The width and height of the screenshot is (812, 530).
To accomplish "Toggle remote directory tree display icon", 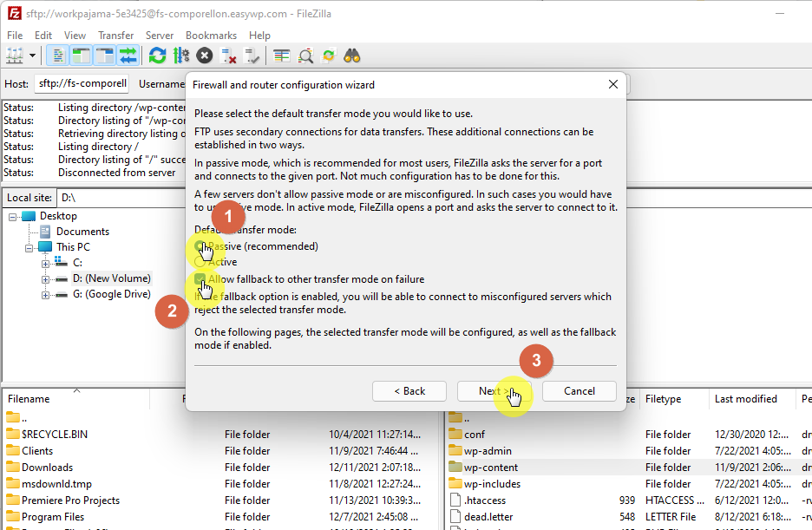I will coord(105,56).
